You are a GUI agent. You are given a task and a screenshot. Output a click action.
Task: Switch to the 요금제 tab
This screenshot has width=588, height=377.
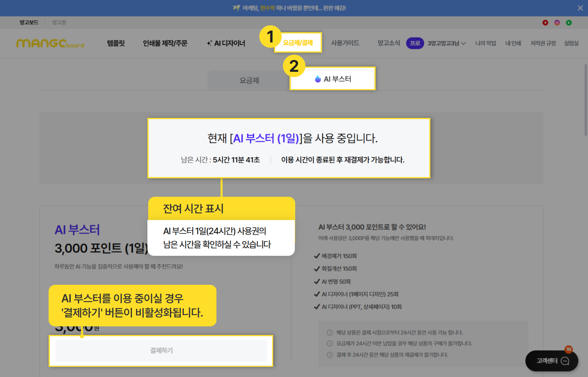pyautogui.click(x=249, y=80)
